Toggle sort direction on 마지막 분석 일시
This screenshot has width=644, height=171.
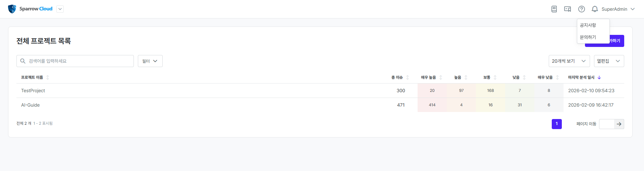[599, 77]
